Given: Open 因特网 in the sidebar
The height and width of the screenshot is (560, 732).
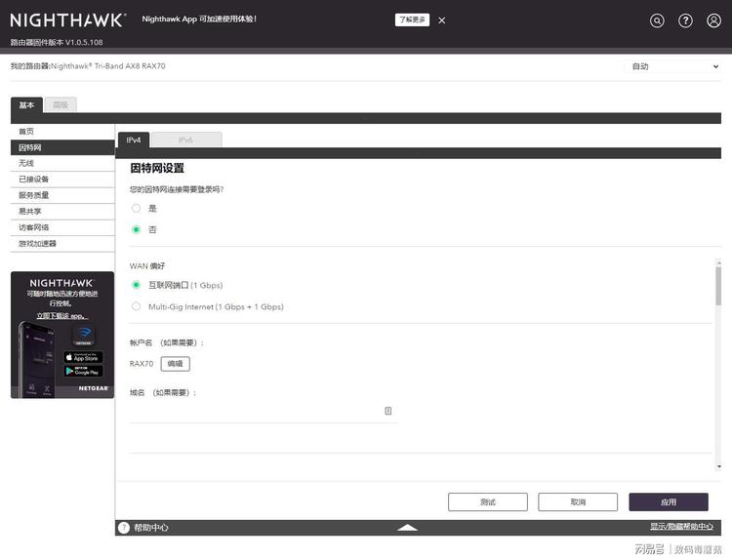Looking at the screenshot, I should tap(62, 147).
